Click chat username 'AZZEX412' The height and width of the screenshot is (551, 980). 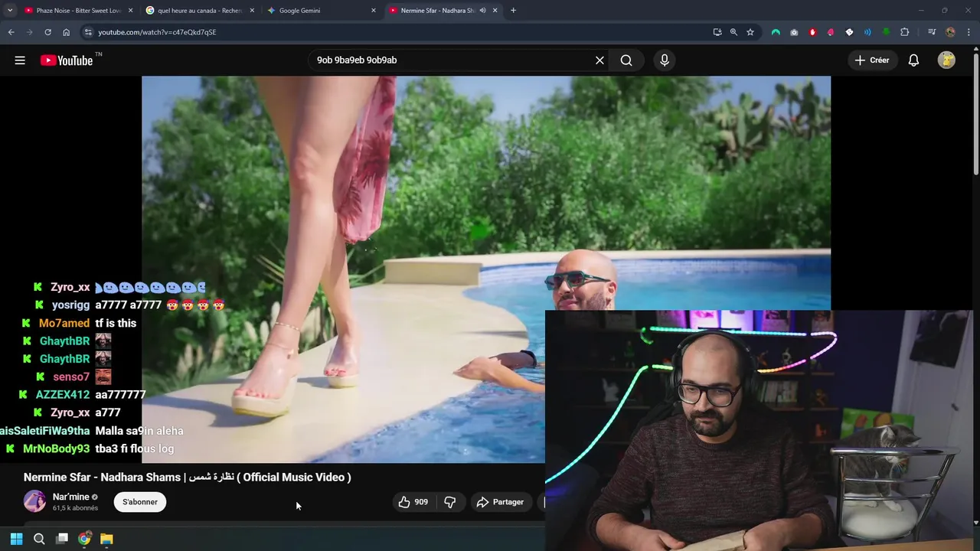point(63,395)
